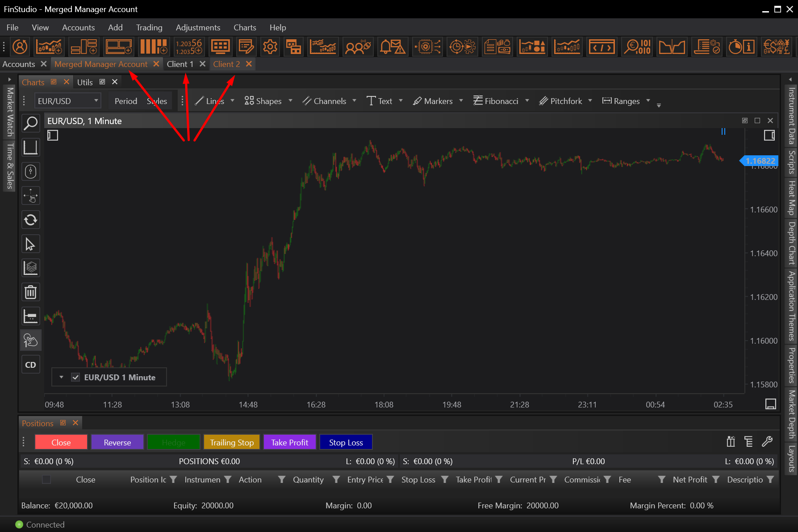Screen dimensions: 798x532
Task: Toggle the EUR/USD 1 Minute series checkbox
Action: pos(75,377)
